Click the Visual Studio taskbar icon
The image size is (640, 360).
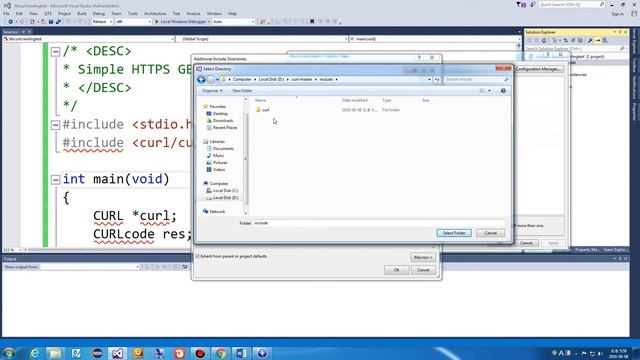click(x=117, y=353)
